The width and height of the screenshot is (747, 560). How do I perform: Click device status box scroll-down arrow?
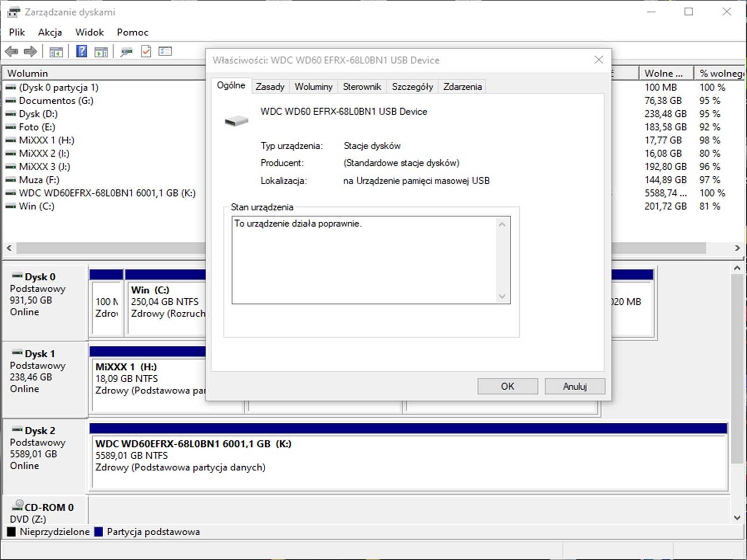502,296
